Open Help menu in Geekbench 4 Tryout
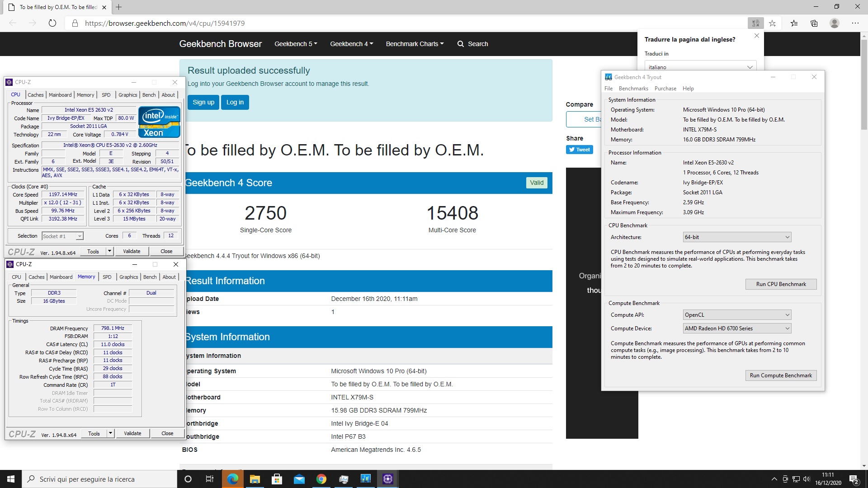868x488 pixels. coord(688,89)
